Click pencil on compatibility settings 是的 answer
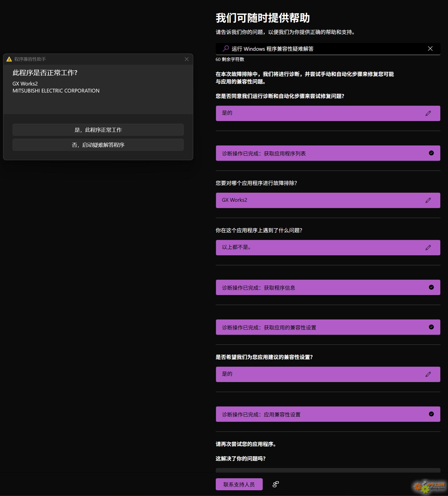Screen dimensions: 448x496 coord(428,374)
